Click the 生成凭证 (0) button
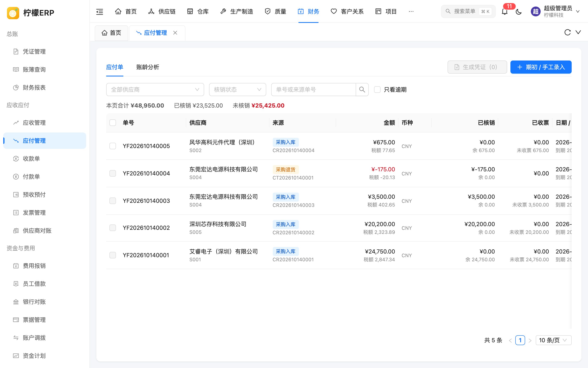The image size is (588, 368). pos(477,67)
